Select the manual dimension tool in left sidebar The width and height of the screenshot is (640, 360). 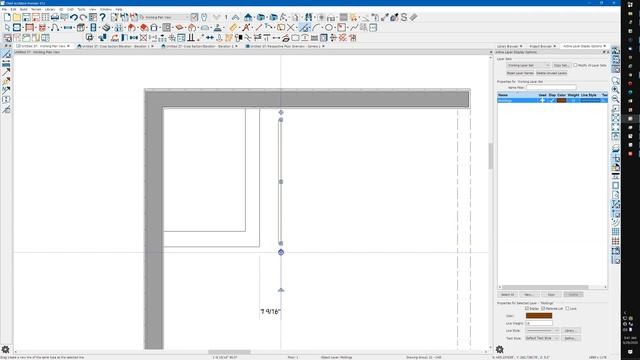pos(6,63)
